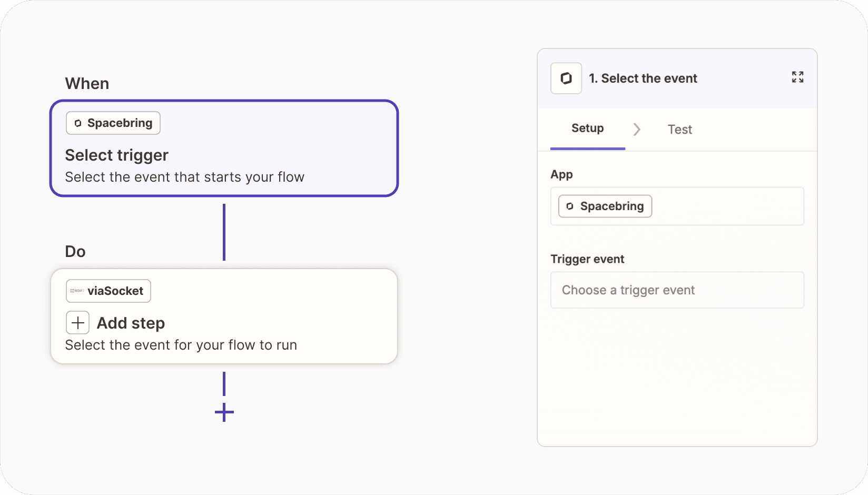This screenshot has width=868, height=495.
Task: Click 'Select the event for your flow to run'
Action: 181,345
